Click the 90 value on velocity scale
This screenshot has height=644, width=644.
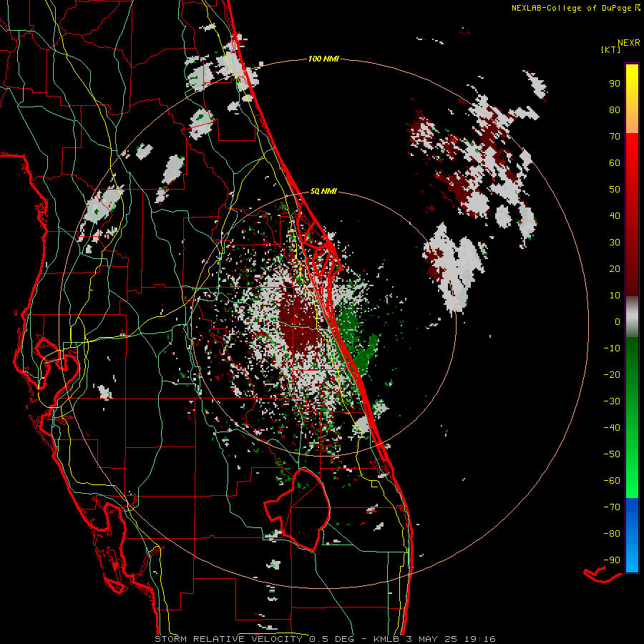(x=615, y=84)
